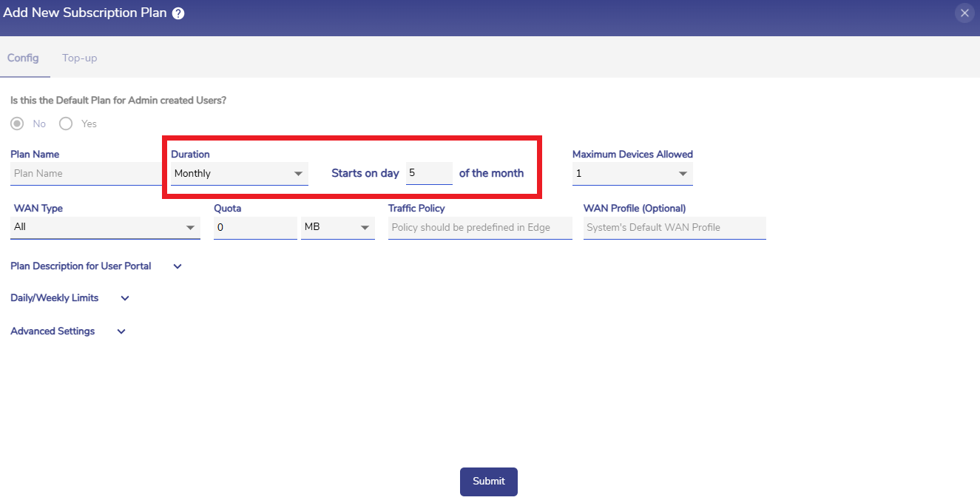
Task: Click the help question mark icon
Action: tap(178, 13)
